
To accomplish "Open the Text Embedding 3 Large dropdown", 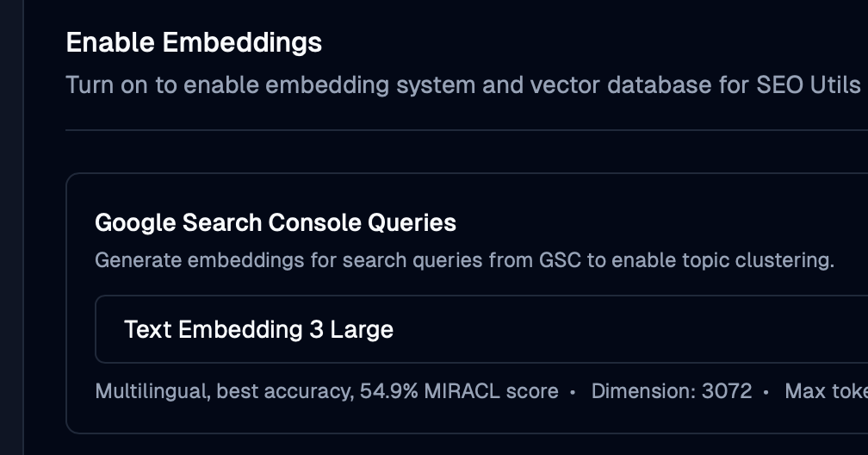I will point(480,329).
